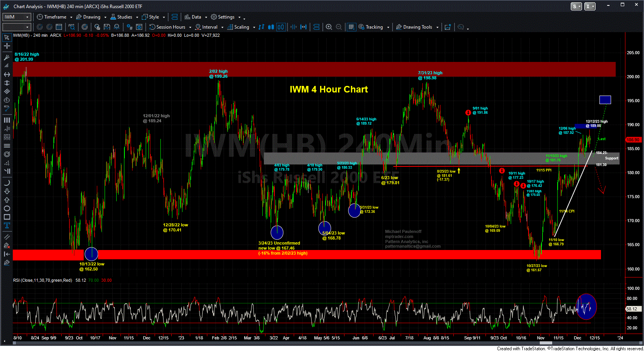Click the save chart icon
Screen dimensions: 644x351
[x=107, y=27]
